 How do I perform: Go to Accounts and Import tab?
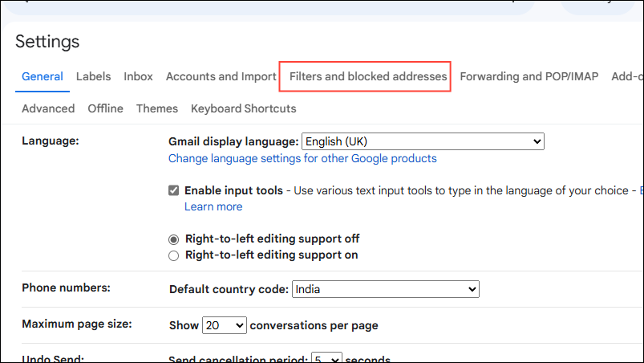pos(221,76)
